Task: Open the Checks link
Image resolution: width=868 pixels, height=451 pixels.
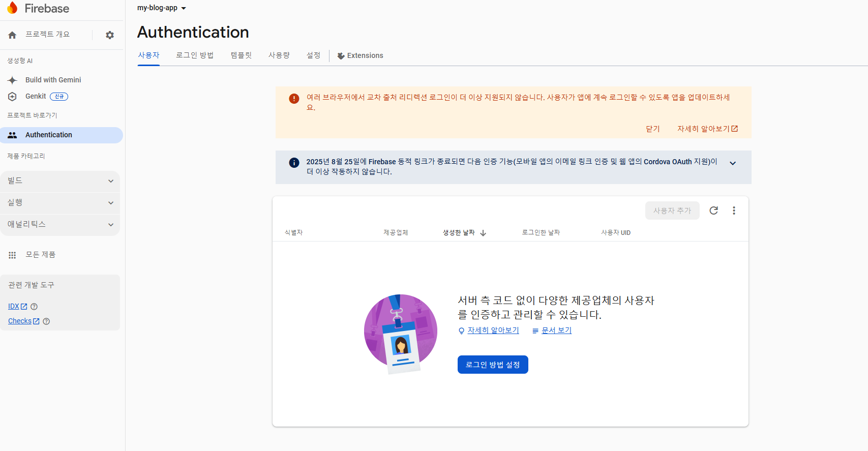Action: click(24, 321)
